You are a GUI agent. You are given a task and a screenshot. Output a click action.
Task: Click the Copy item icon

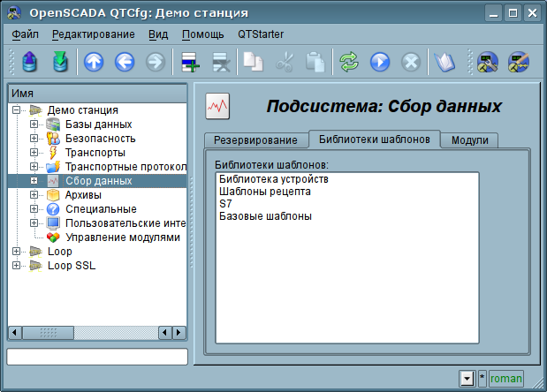pyautogui.click(x=254, y=62)
